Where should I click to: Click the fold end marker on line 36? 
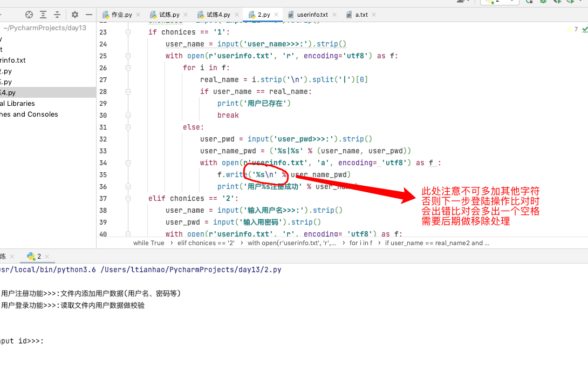128,187
